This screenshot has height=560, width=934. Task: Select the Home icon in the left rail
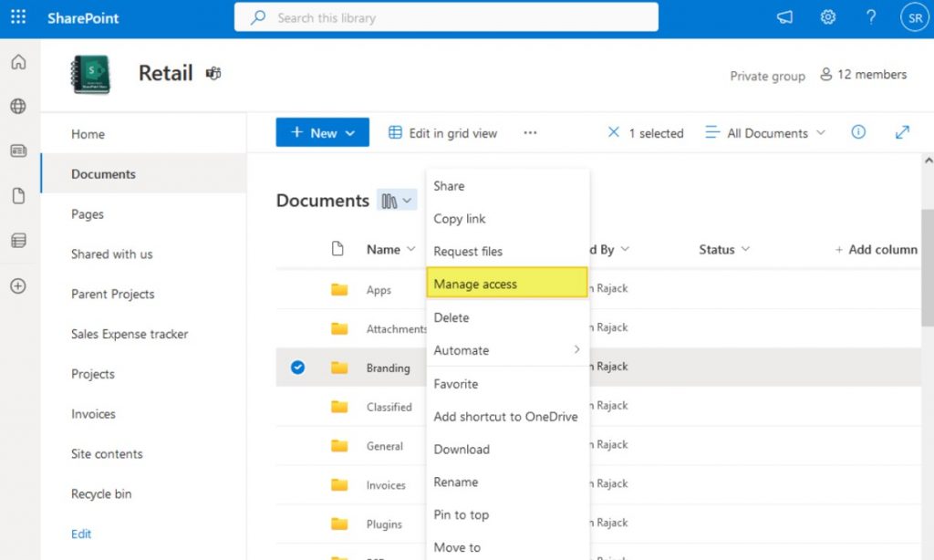[18, 62]
